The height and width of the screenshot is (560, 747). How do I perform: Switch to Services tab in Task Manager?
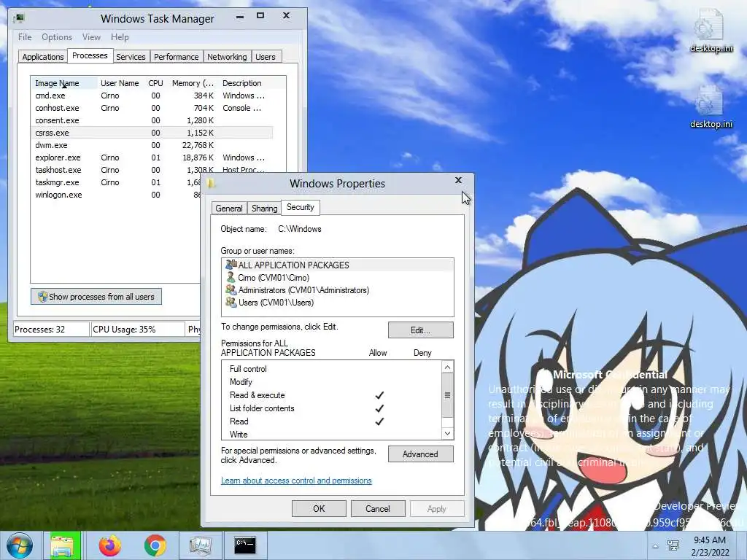[x=131, y=57]
